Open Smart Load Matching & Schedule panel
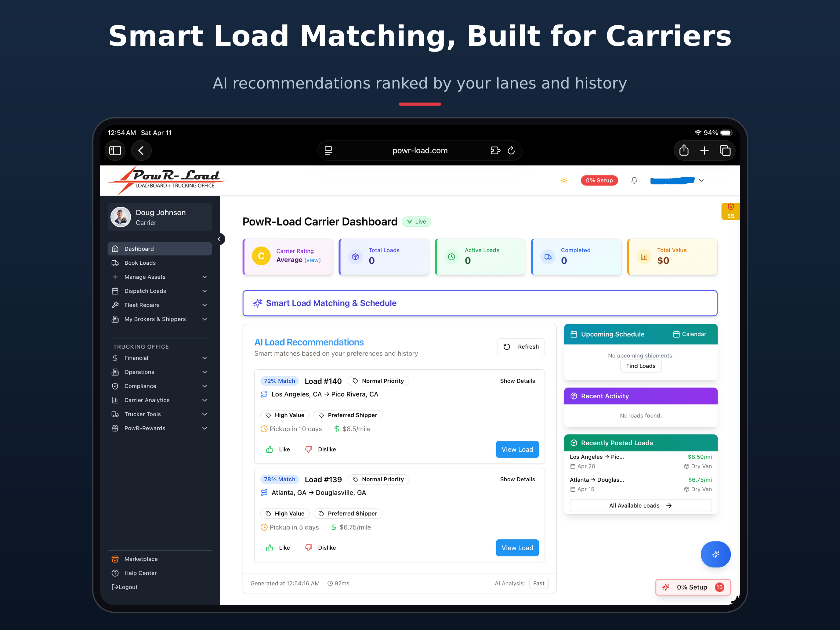This screenshot has height=630, width=840. 480,303
